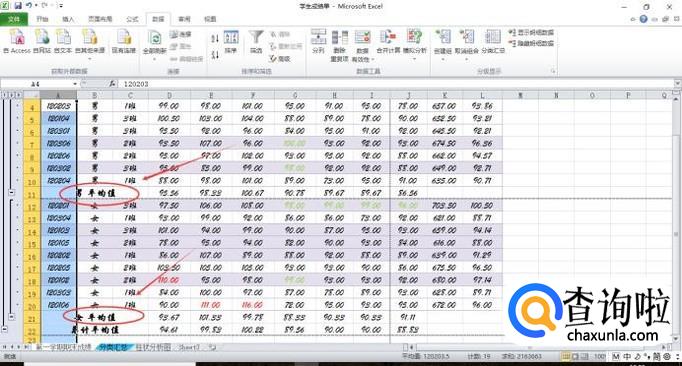
Task: Switch to Page Layout view in status bar
Action: pyautogui.click(x=575, y=356)
